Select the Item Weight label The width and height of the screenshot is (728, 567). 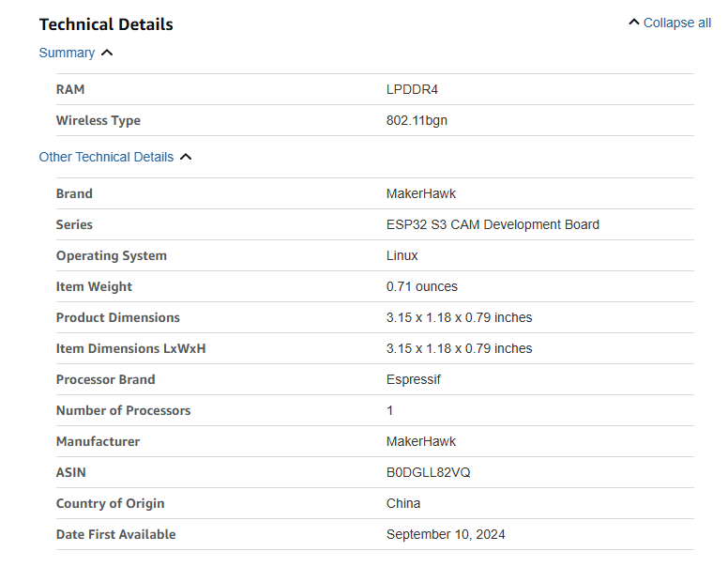pyautogui.click(x=94, y=286)
